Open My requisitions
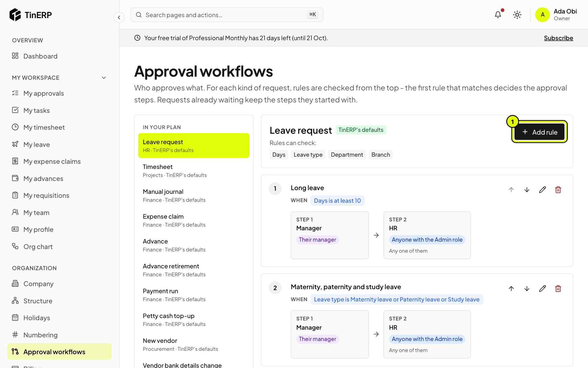Viewport: 588px width, 368px height. [59, 195]
